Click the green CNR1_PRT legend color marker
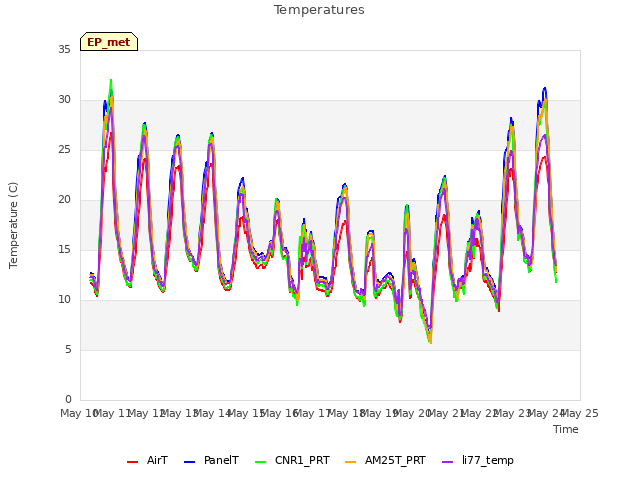This screenshot has width=640, height=480. pos(260,462)
